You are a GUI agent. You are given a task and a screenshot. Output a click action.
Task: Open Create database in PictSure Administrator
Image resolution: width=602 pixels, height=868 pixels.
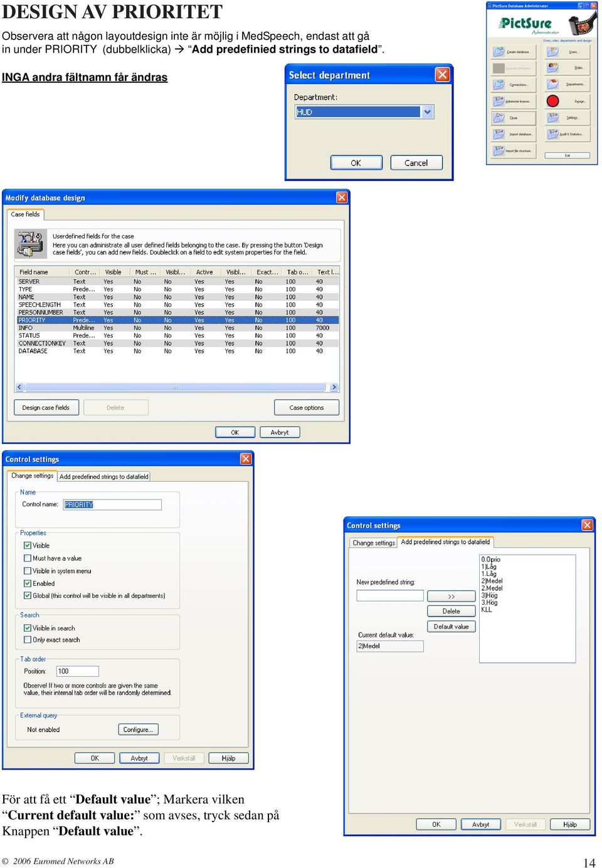514,52
